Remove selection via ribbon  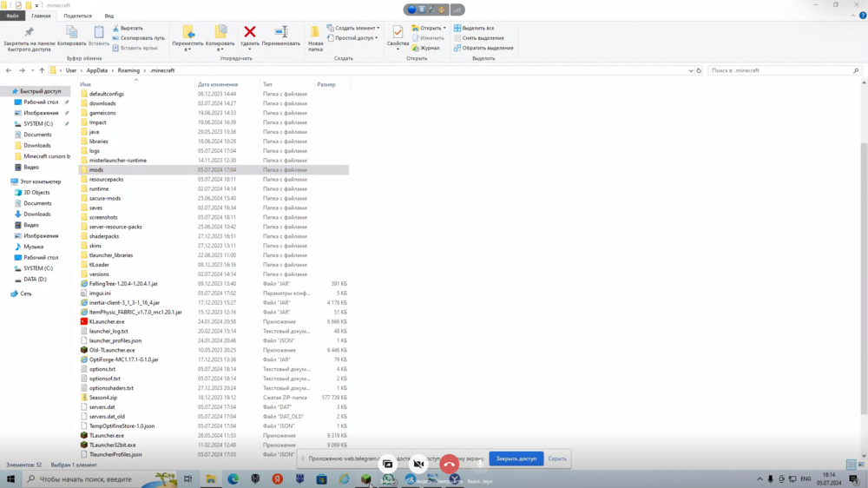[479, 37]
